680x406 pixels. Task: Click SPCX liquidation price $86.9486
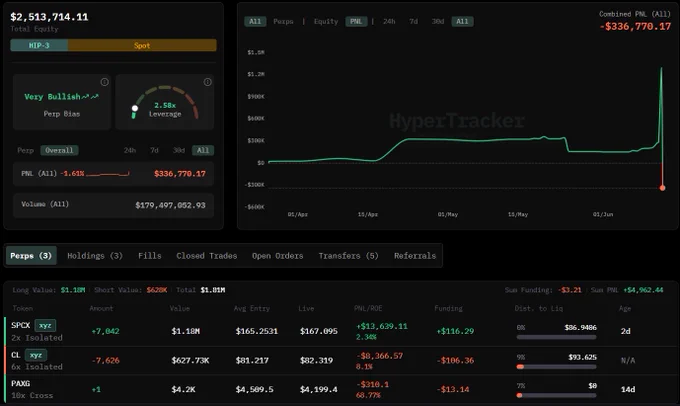[x=580, y=327]
